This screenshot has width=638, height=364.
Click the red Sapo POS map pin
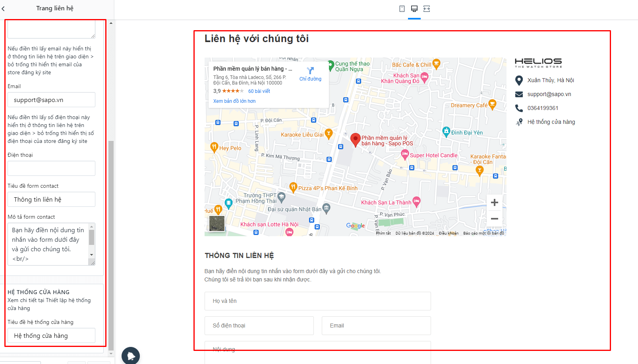[x=355, y=140]
